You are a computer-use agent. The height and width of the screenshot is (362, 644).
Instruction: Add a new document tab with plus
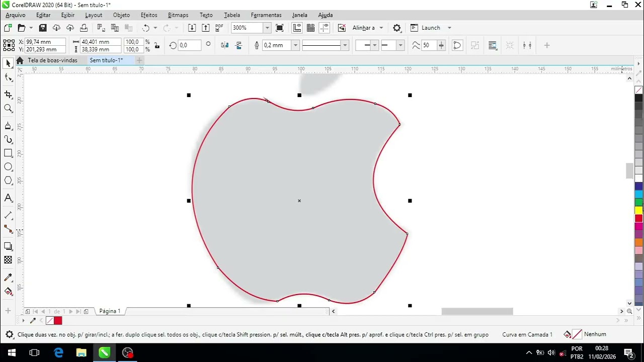(x=139, y=60)
